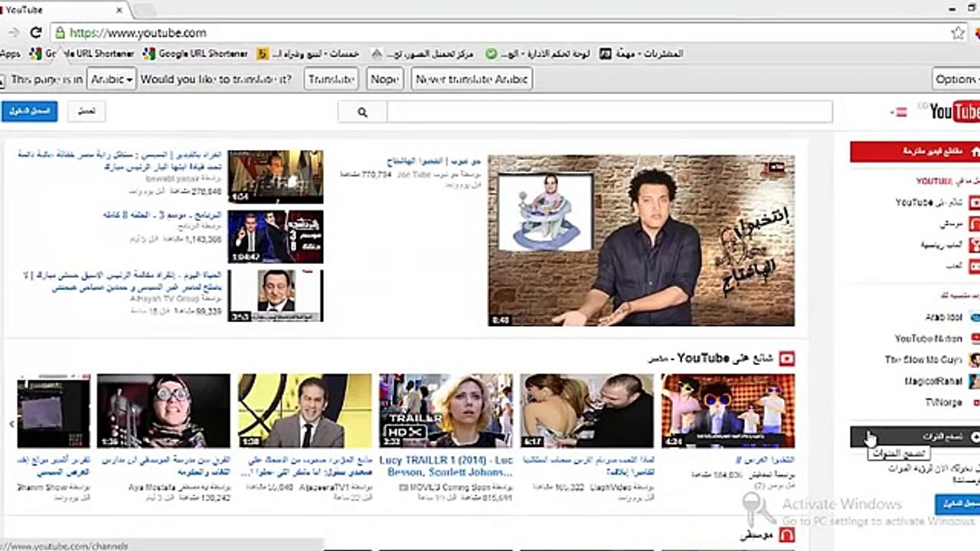Open the 1:38 AljazeeraTV1 video thumbnail
Image resolution: width=980 pixels, height=551 pixels.
[x=305, y=411]
